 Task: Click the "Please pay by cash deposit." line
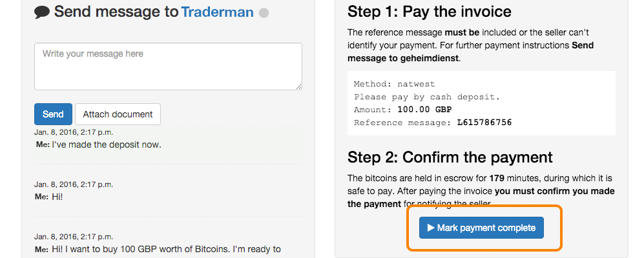tap(427, 97)
